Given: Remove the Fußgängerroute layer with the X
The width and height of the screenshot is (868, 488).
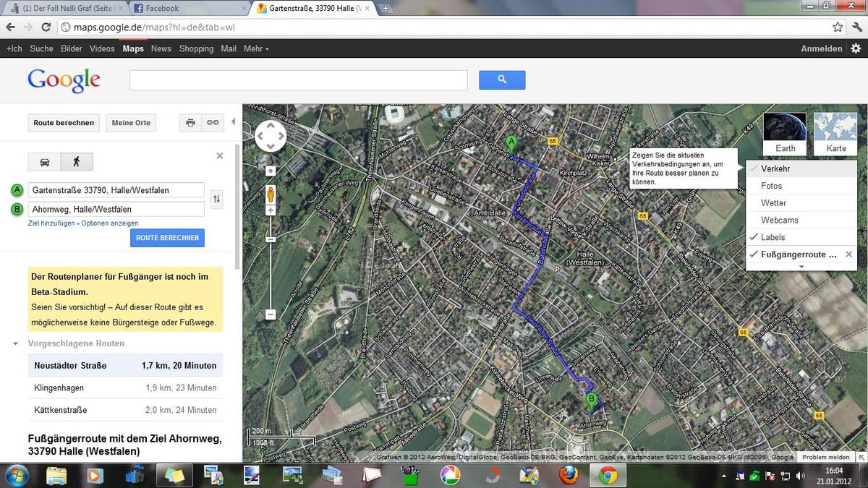Looking at the screenshot, I should (x=849, y=254).
